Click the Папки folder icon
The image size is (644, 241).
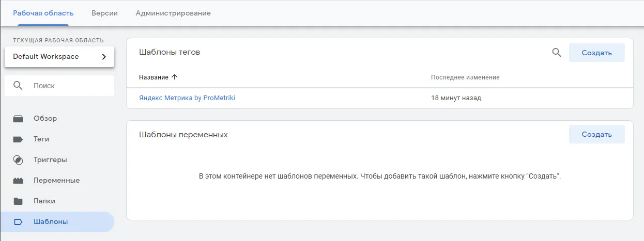(x=18, y=201)
